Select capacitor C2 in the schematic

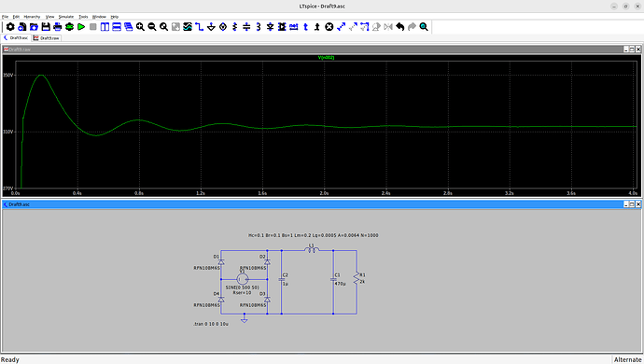pyautogui.click(x=282, y=279)
